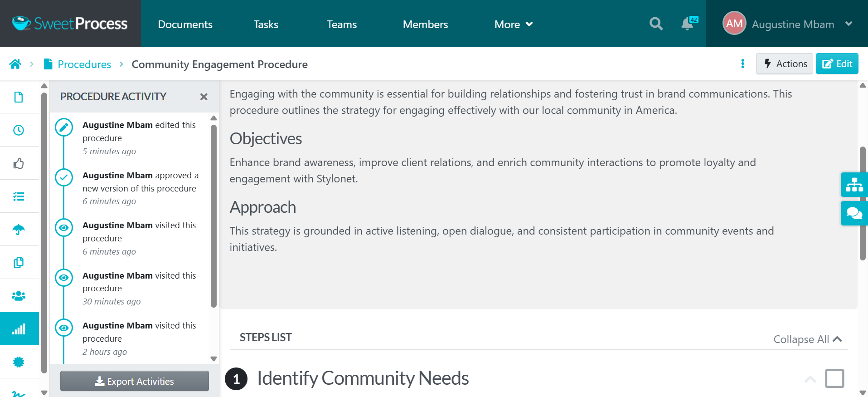Go to home via house icon

[x=15, y=64]
